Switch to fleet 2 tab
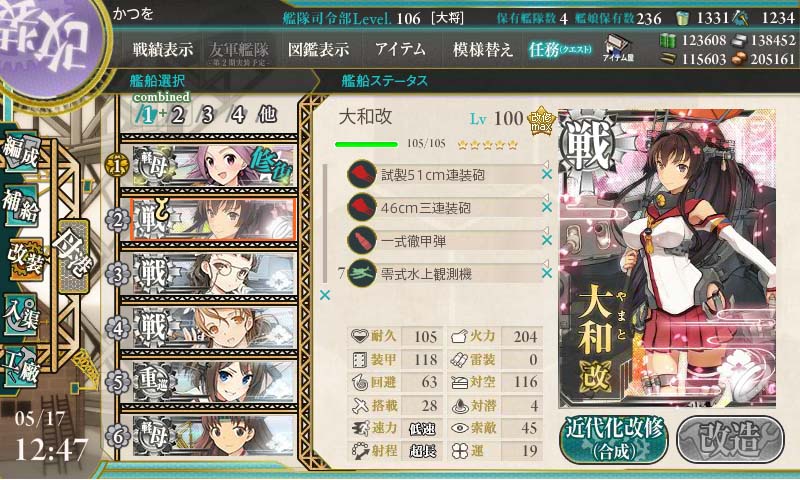 [x=178, y=115]
